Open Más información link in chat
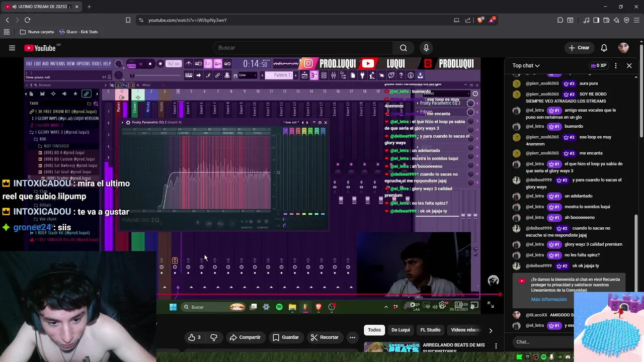This screenshot has width=644, height=362. coord(549,299)
